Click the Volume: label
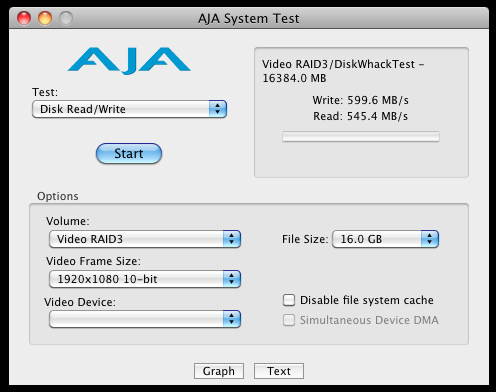This screenshot has height=392, width=496. coord(68,221)
